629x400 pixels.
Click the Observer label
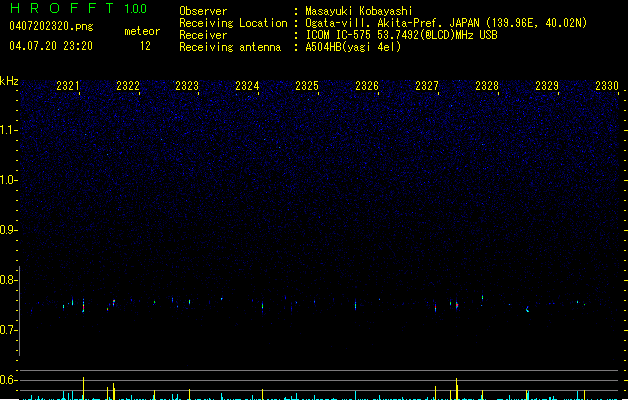(x=203, y=11)
